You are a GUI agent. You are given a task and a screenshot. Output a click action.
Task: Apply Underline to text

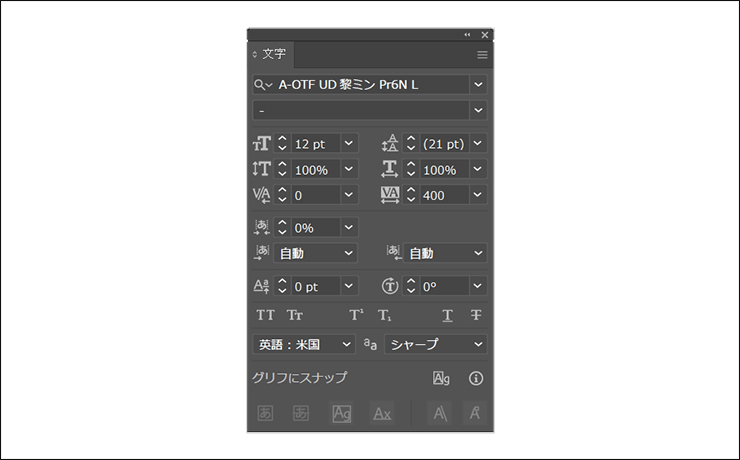click(x=447, y=315)
